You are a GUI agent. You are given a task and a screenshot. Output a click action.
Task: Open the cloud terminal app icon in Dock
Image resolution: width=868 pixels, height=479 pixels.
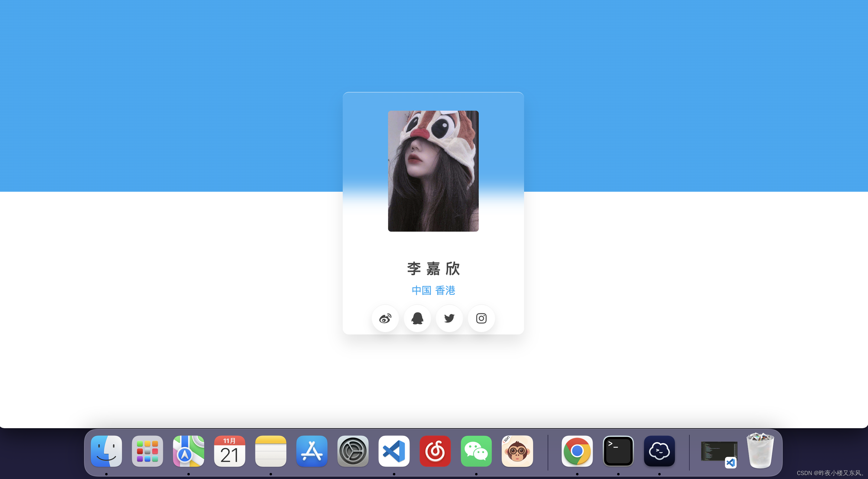659,451
